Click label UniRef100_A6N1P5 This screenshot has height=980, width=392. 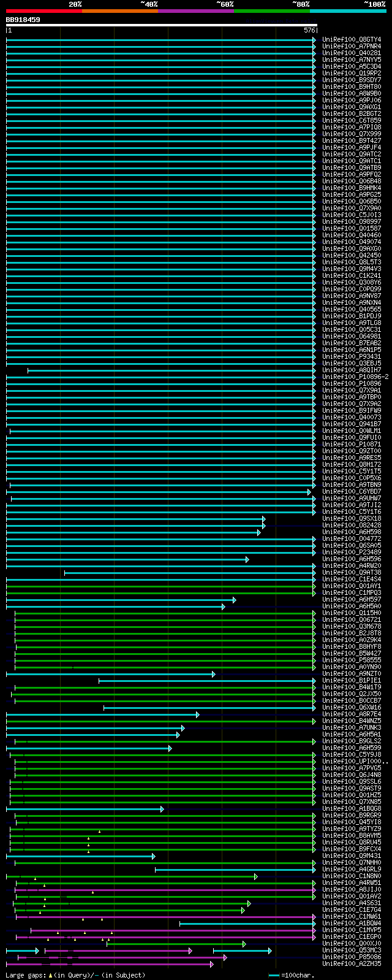click(x=352, y=350)
